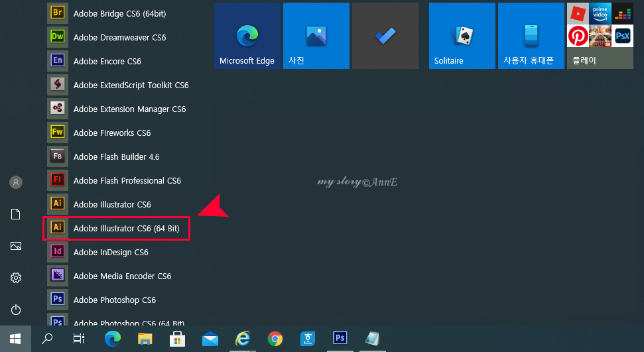Open Task View on the taskbar
Image resolution: width=644 pixels, height=352 pixels.
click(x=79, y=339)
